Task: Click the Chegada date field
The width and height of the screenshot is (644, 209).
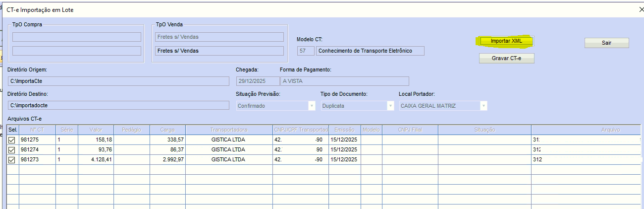Action: point(257,81)
